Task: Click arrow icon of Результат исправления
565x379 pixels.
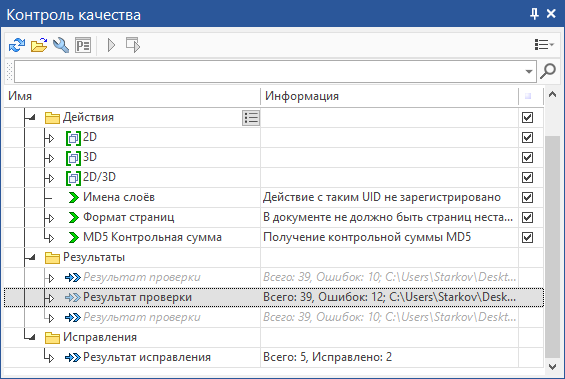Action: pyautogui.click(x=73, y=357)
